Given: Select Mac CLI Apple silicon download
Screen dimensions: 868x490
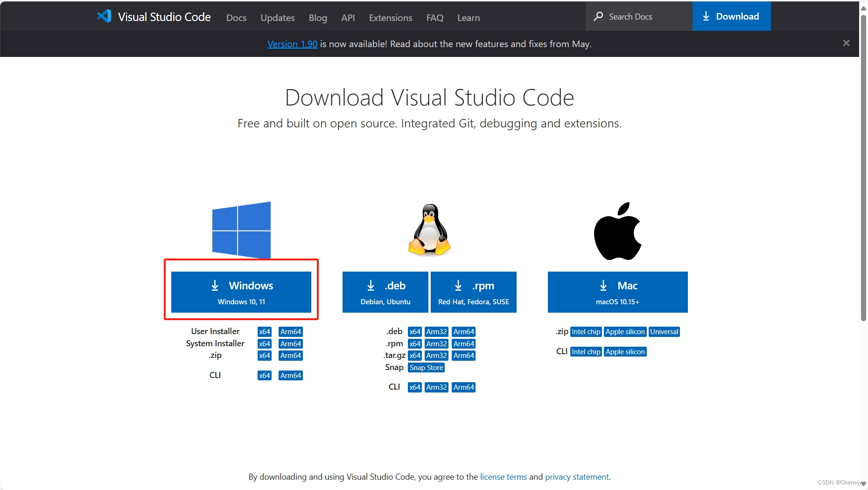Looking at the screenshot, I should 625,352.
